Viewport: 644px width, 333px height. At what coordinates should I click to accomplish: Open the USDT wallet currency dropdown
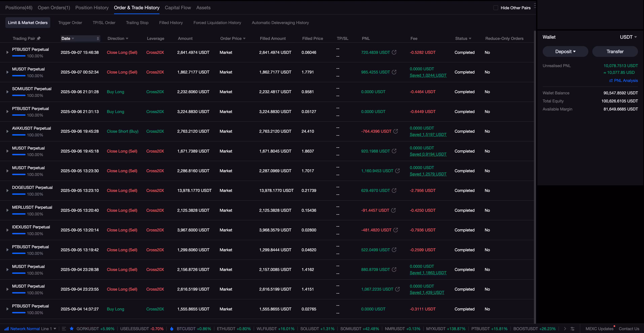click(628, 37)
